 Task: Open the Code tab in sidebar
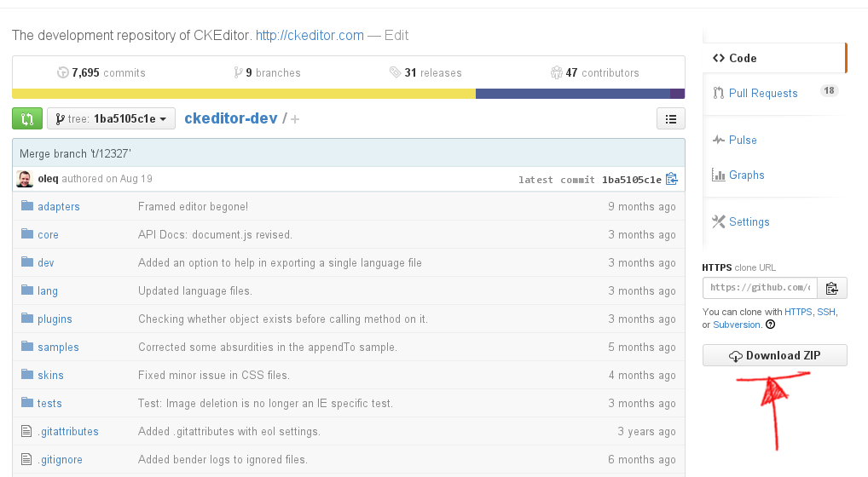(x=774, y=58)
